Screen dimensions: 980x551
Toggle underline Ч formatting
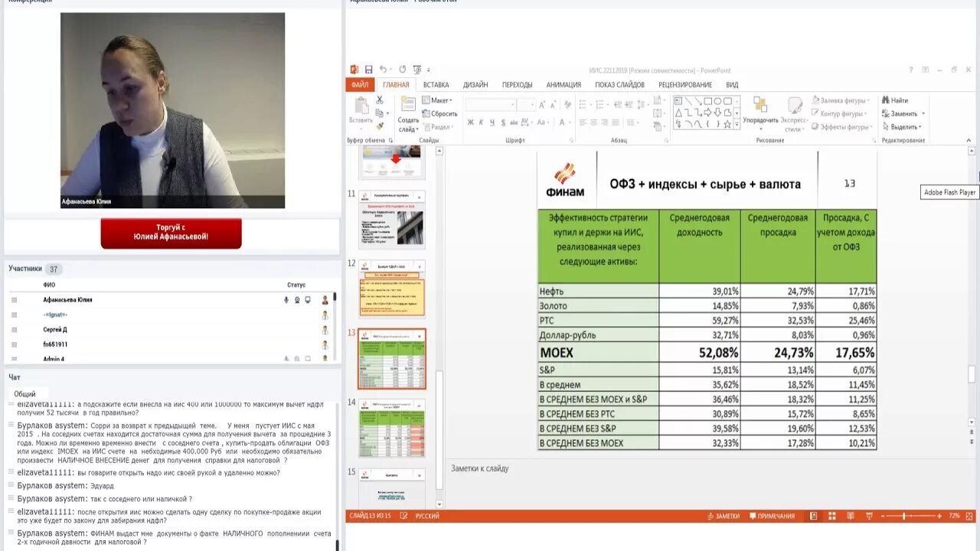[492, 122]
